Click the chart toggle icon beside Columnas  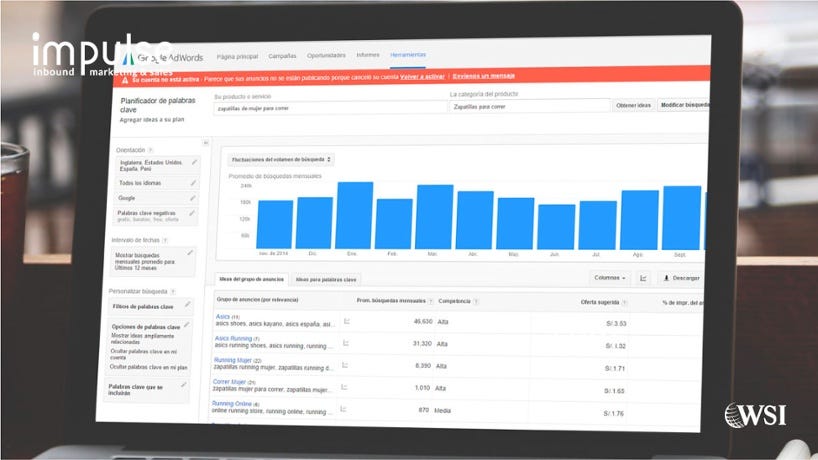643,279
